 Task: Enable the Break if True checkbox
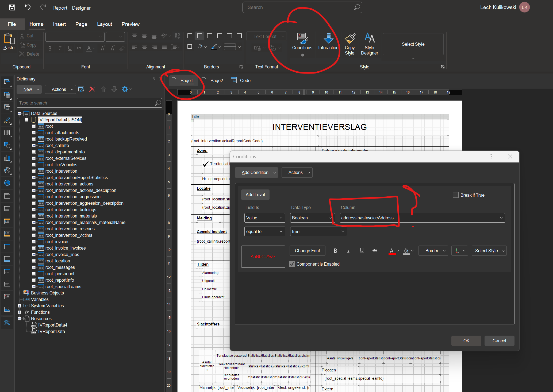(456, 195)
